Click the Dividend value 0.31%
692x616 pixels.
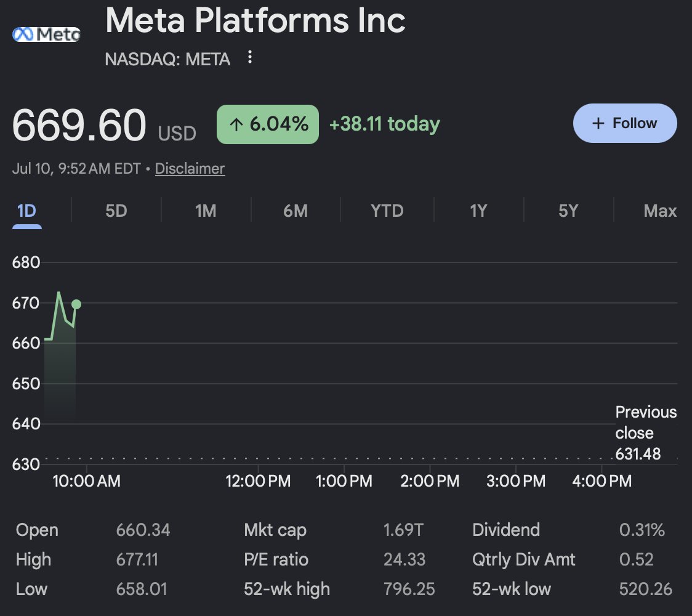pos(642,530)
